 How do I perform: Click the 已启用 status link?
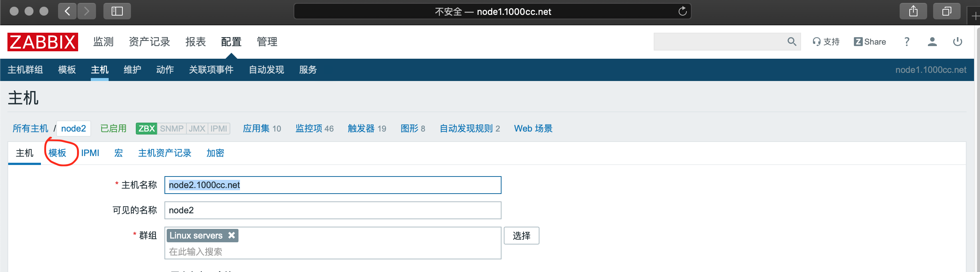(113, 129)
